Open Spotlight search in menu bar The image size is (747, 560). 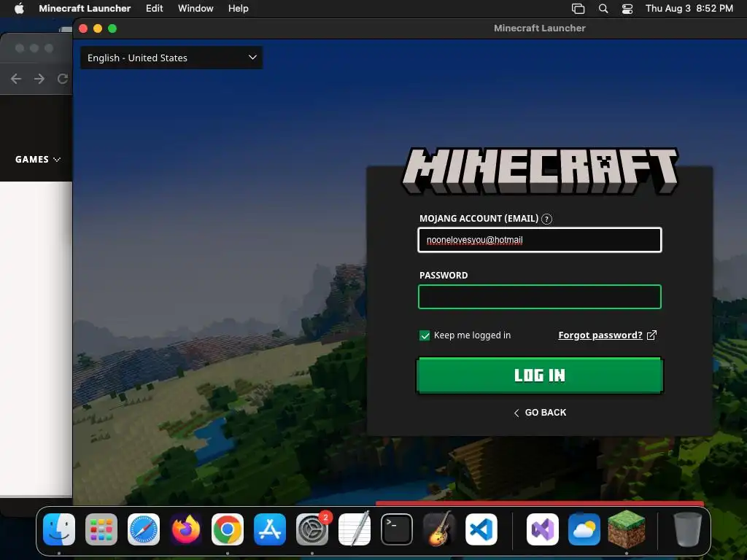(x=603, y=9)
